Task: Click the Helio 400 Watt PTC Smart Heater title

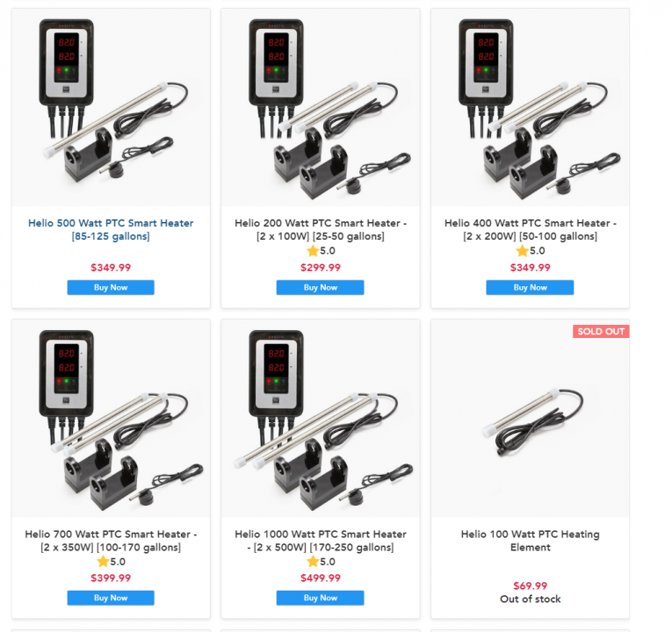Action: tap(531, 229)
